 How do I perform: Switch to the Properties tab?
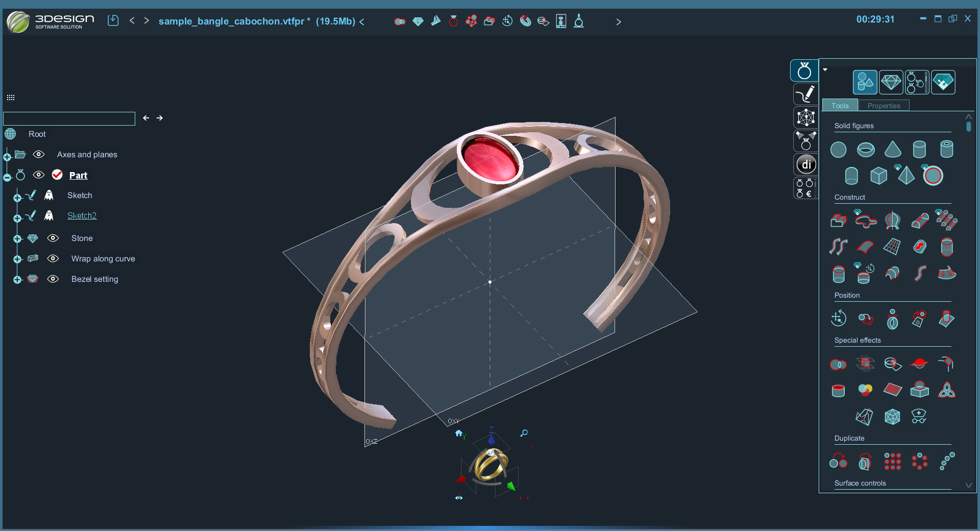pos(884,106)
